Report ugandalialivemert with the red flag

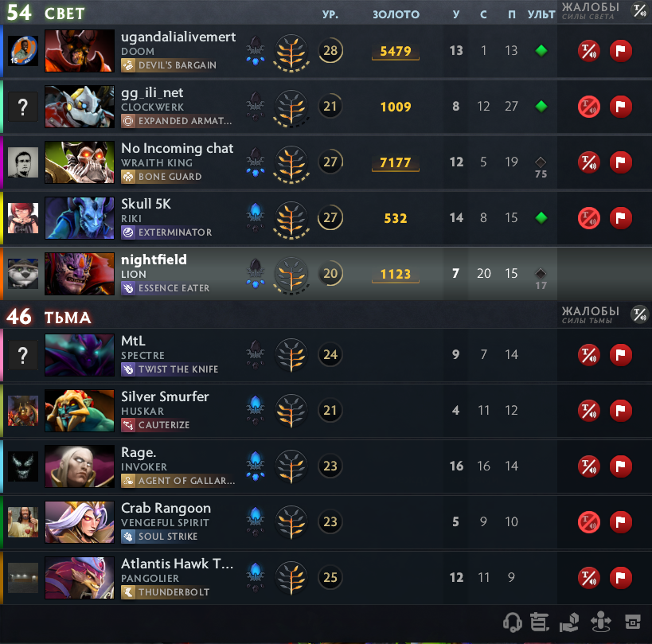coord(620,51)
